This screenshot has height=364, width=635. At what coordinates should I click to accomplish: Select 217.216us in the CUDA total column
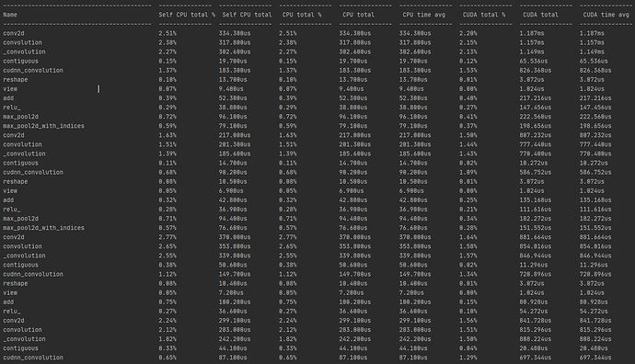[x=536, y=98]
